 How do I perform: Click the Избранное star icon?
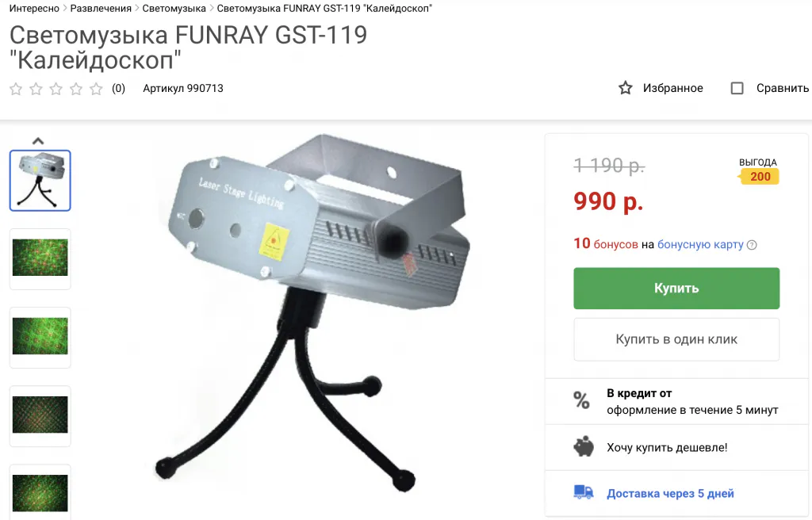tap(625, 88)
